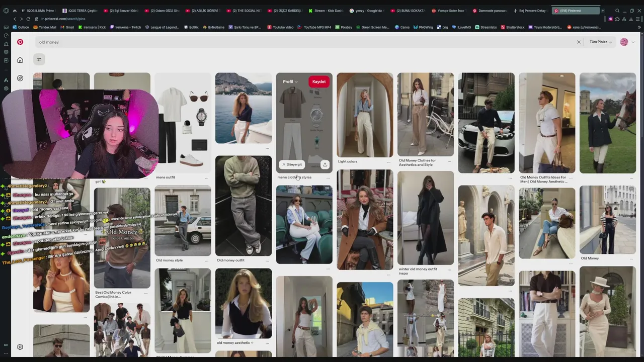The width and height of the screenshot is (644, 362).
Task: Open the Profil board picker dropdown
Action: (290, 81)
